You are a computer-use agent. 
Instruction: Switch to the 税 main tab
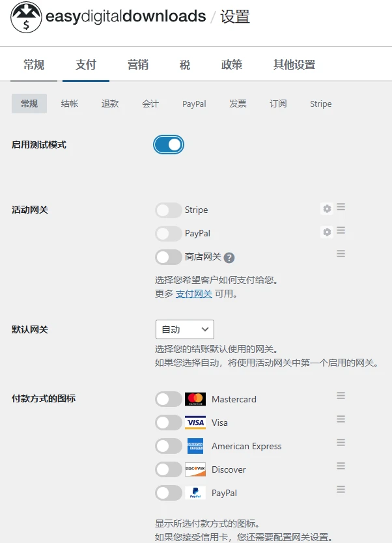pos(185,64)
